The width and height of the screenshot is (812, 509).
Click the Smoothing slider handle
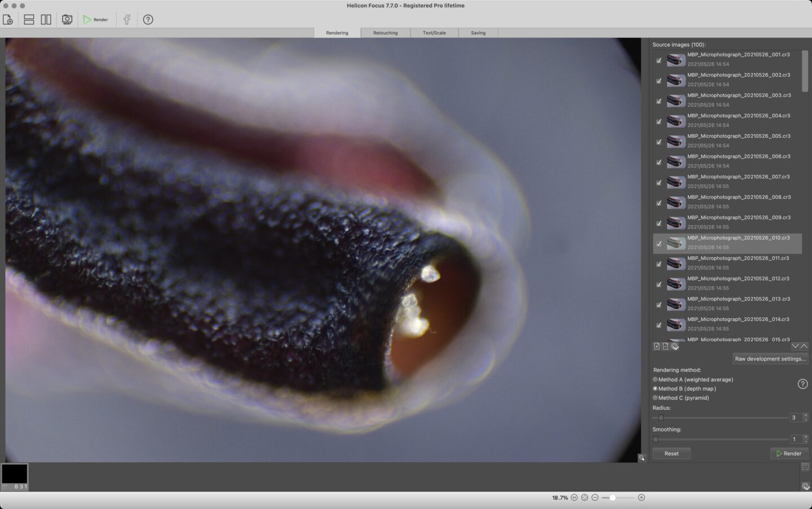click(x=655, y=440)
